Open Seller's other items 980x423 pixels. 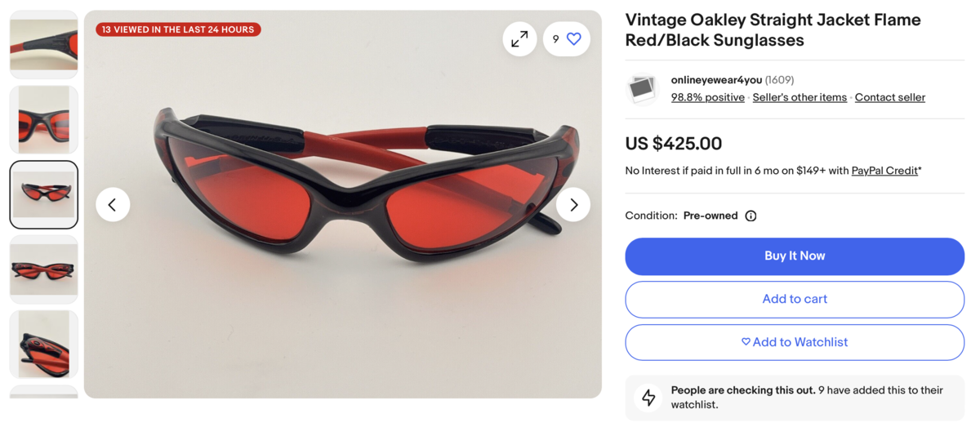(x=800, y=97)
